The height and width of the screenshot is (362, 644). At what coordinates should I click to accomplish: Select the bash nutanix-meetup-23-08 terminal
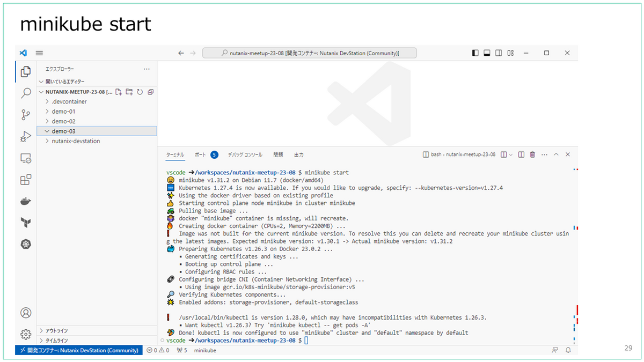point(459,154)
